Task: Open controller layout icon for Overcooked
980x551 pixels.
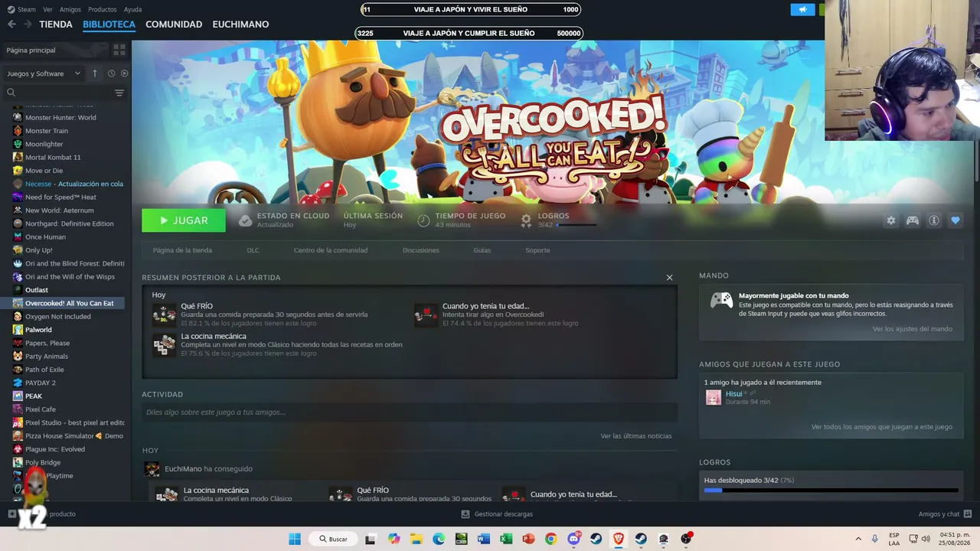Action: [913, 220]
